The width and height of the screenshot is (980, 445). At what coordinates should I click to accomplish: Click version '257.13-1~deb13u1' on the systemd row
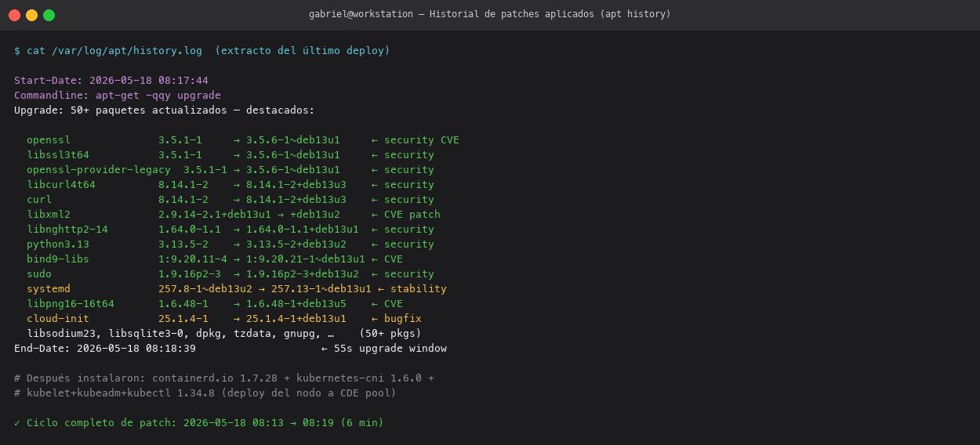321,289
